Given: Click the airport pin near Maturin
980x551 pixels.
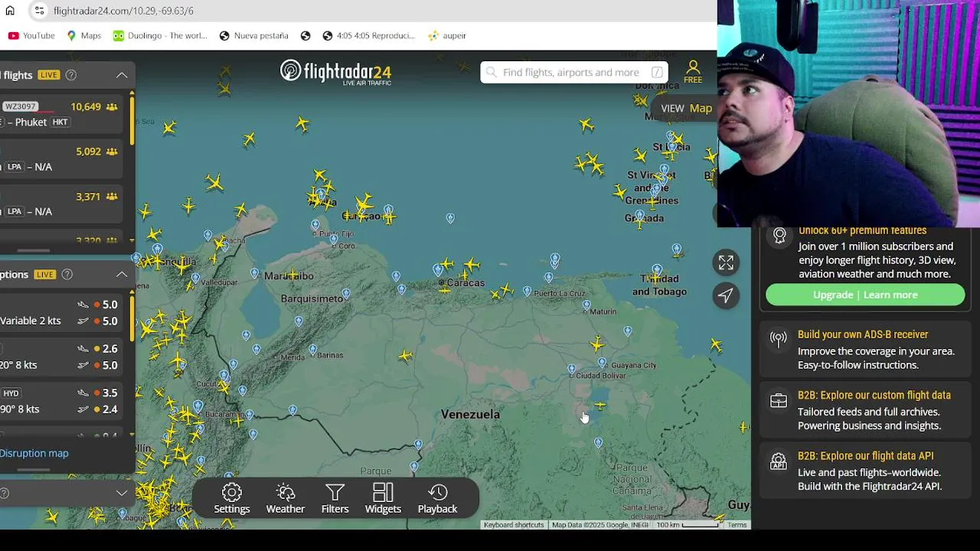Looking at the screenshot, I should [x=586, y=305].
